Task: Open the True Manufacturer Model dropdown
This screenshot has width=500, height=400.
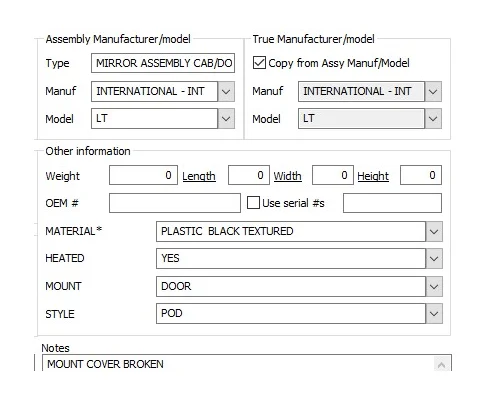Action: pos(433,119)
